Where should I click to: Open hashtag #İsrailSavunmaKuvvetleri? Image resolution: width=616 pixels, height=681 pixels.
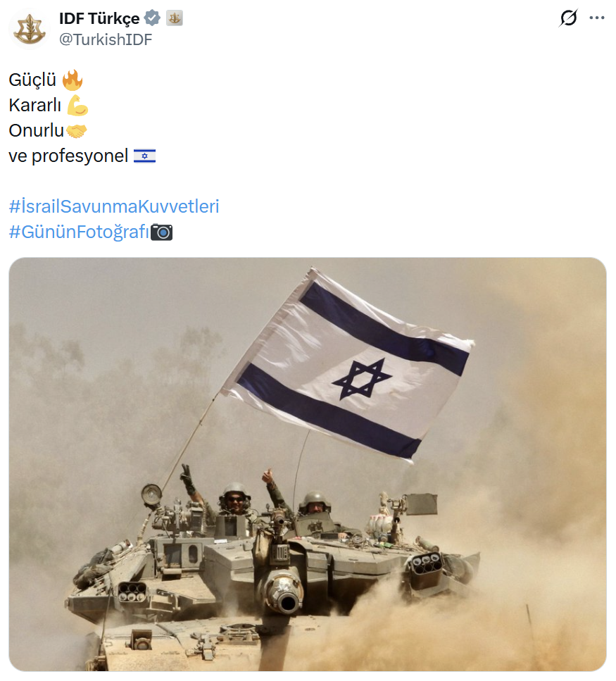coord(114,206)
